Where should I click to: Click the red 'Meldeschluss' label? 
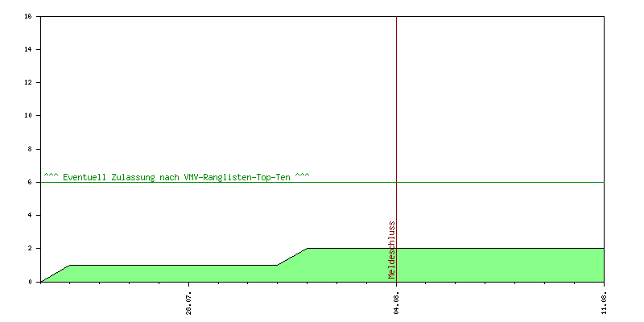coord(392,250)
